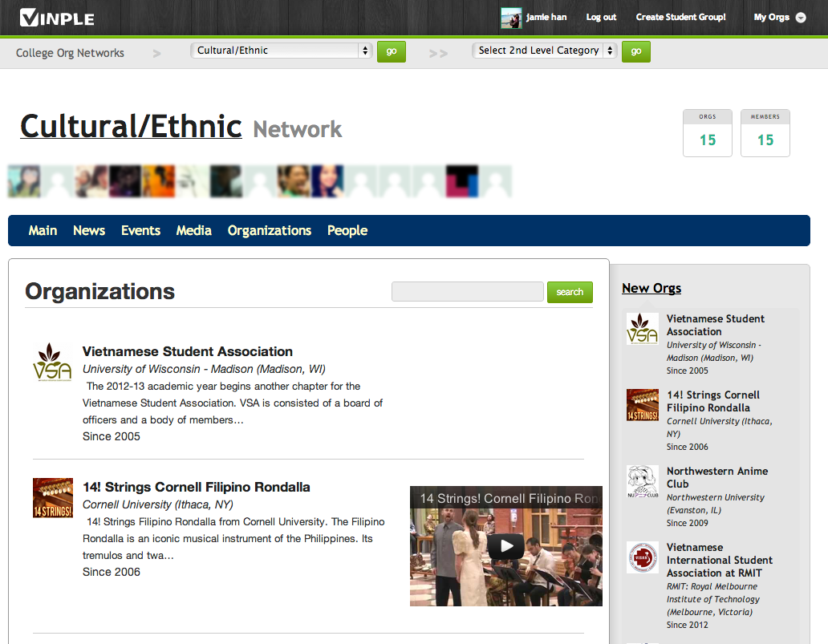Click VSA logo in main organizations list
Screen dimensions: 828x644
pyautogui.click(x=51, y=363)
